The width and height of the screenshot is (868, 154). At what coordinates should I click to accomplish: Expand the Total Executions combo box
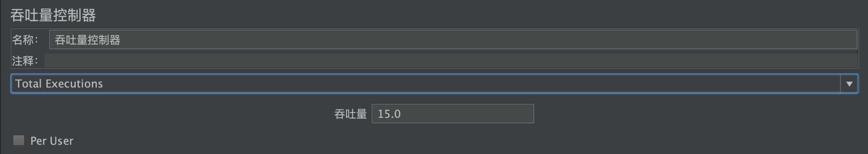click(x=434, y=84)
